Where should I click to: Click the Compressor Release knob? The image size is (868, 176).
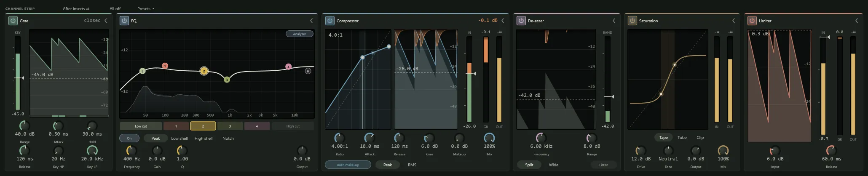pos(399,138)
